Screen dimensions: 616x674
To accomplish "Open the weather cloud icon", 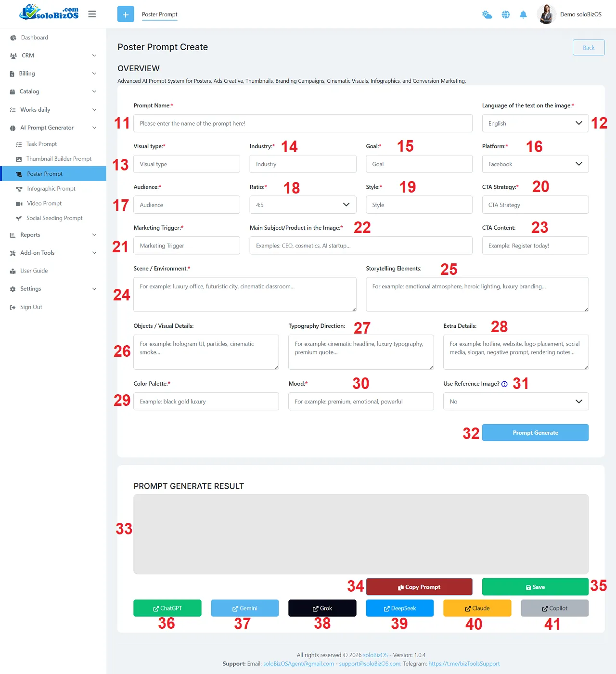I will click(487, 14).
